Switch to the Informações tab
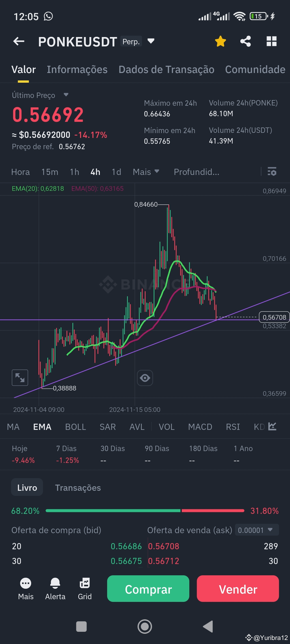Viewport: 290px width, 644px height. point(77,69)
